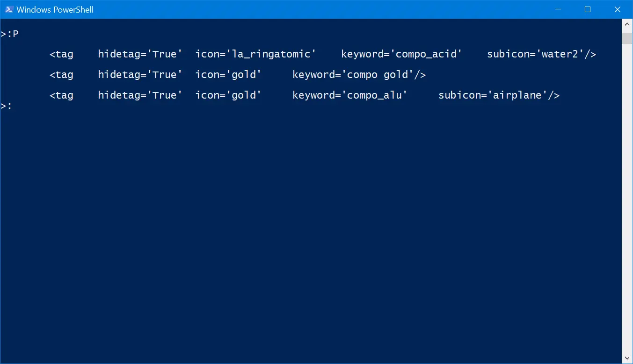Image resolution: width=633 pixels, height=364 pixels.
Task: Click the vertical scrollbar thumb
Action: (x=627, y=38)
